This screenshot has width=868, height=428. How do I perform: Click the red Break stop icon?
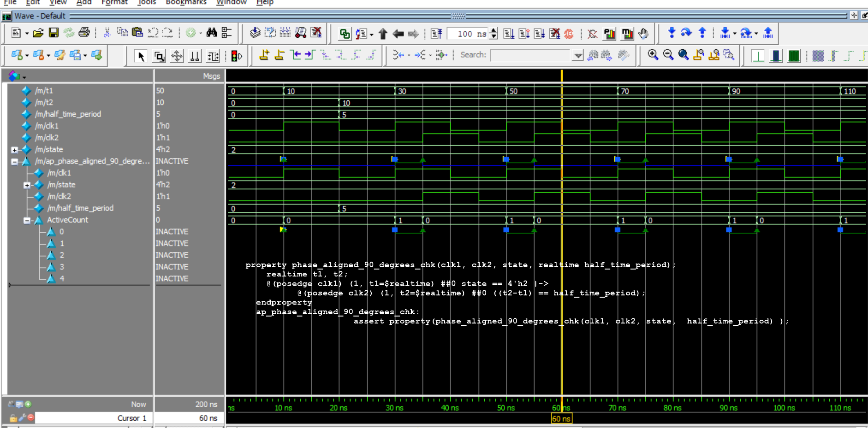click(569, 34)
